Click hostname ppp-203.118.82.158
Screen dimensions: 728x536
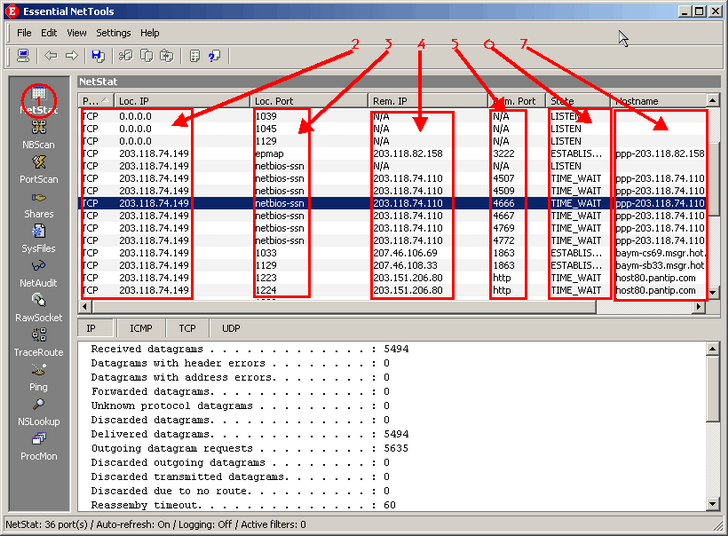click(x=660, y=154)
